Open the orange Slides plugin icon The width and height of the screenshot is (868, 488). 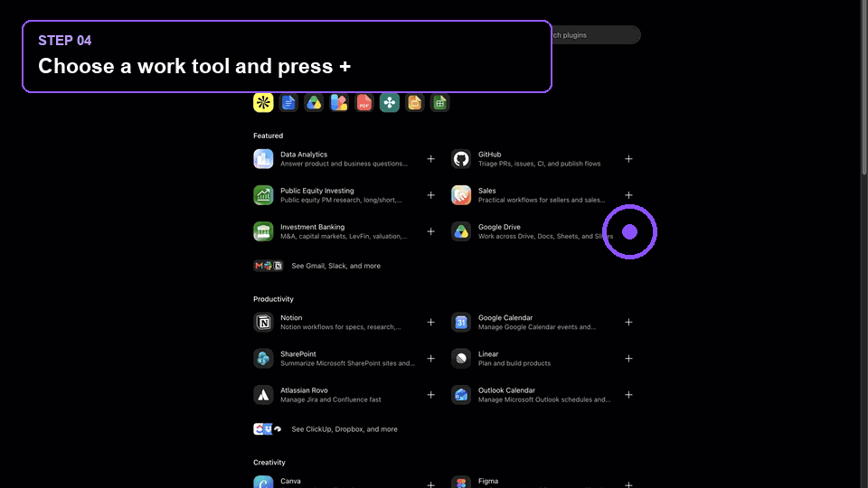click(x=415, y=102)
